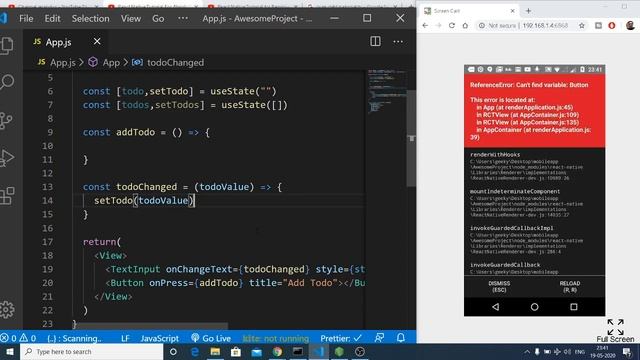The height and width of the screenshot is (360, 640).
Task: Open Cortana from the taskbar
Action: (173, 351)
